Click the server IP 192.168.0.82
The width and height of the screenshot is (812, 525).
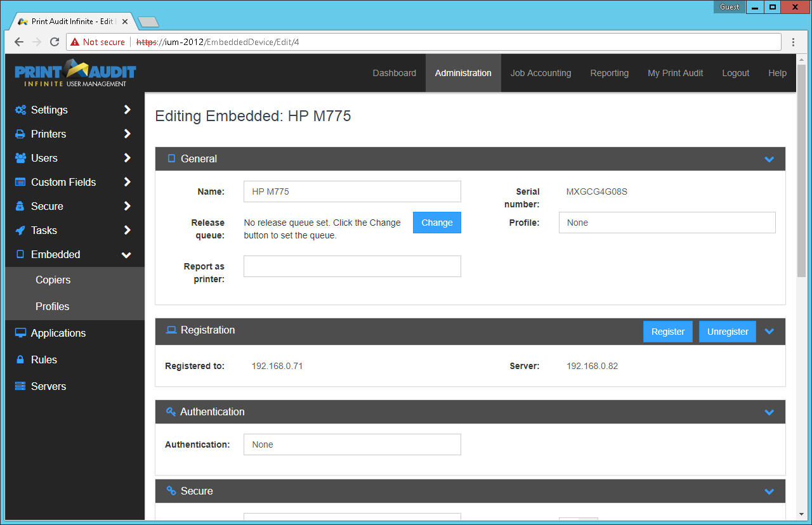point(592,366)
